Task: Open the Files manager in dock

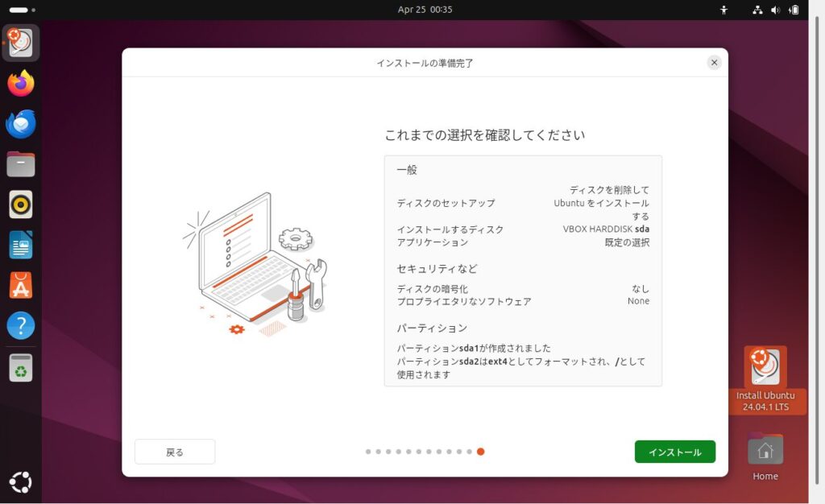Action: [x=20, y=164]
